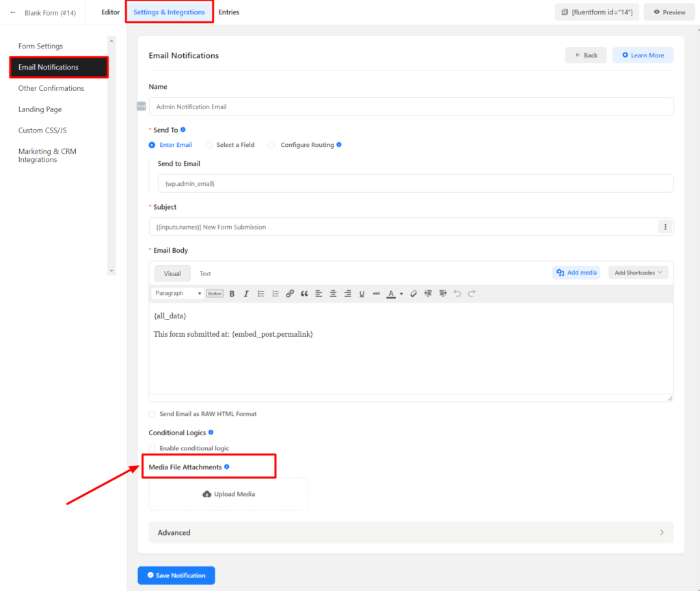This screenshot has width=700, height=591.
Task: Apply italic formatting in email body editor
Action: pos(246,293)
